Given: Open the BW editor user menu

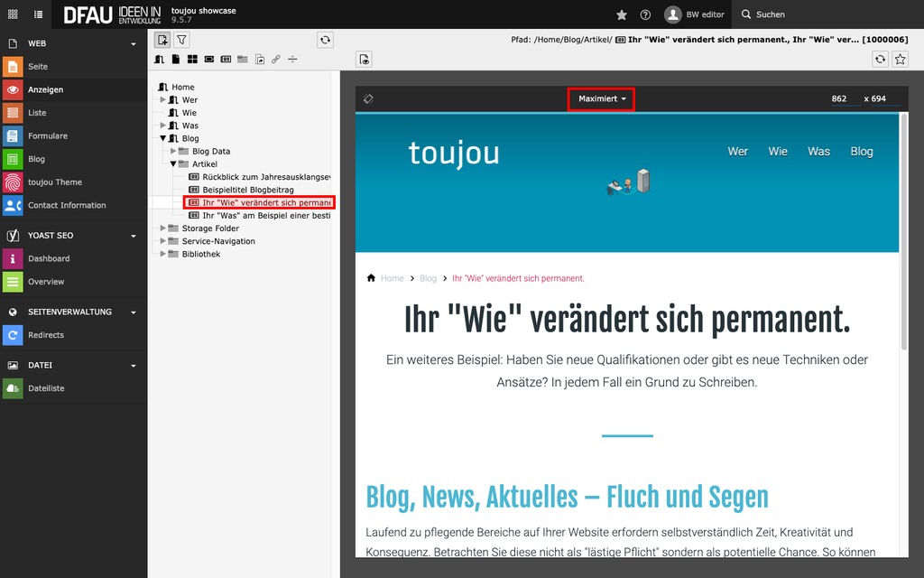Looking at the screenshot, I should [x=695, y=14].
